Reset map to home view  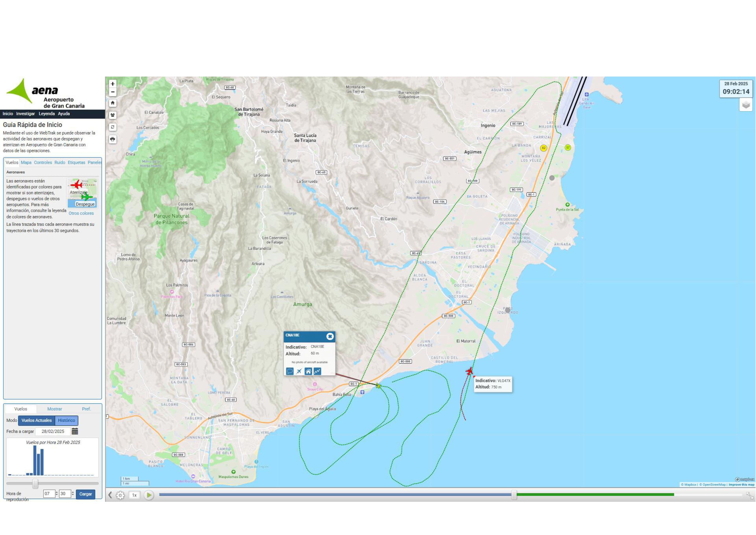(x=113, y=103)
